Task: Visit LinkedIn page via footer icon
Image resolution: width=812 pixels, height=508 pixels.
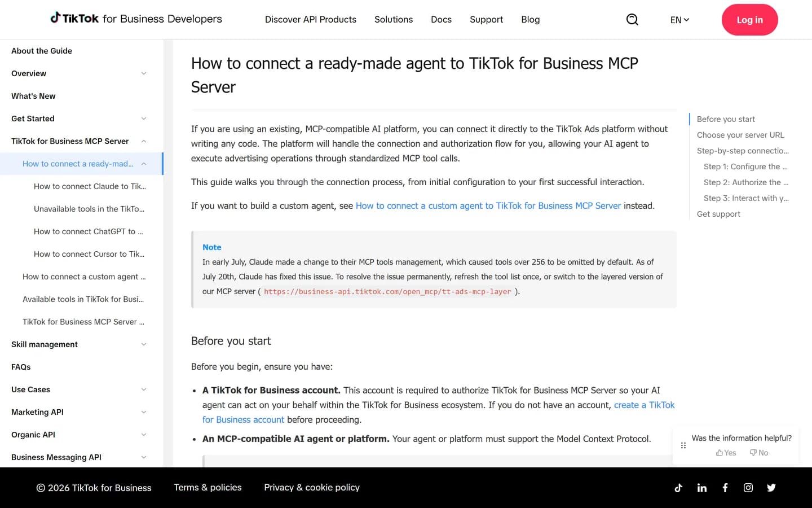Action: click(x=701, y=488)
